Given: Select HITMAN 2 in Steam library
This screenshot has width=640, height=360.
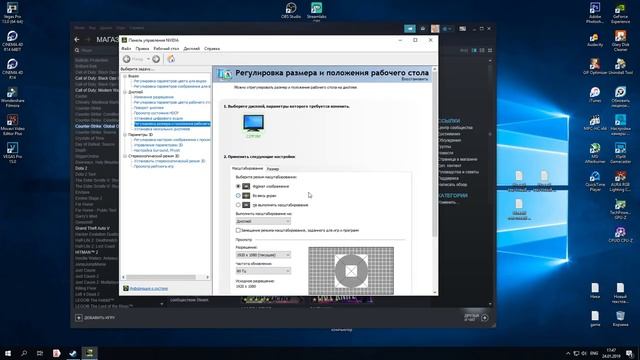Looking at the screenshot, I should pyautogui.click(x=87, y=252).
